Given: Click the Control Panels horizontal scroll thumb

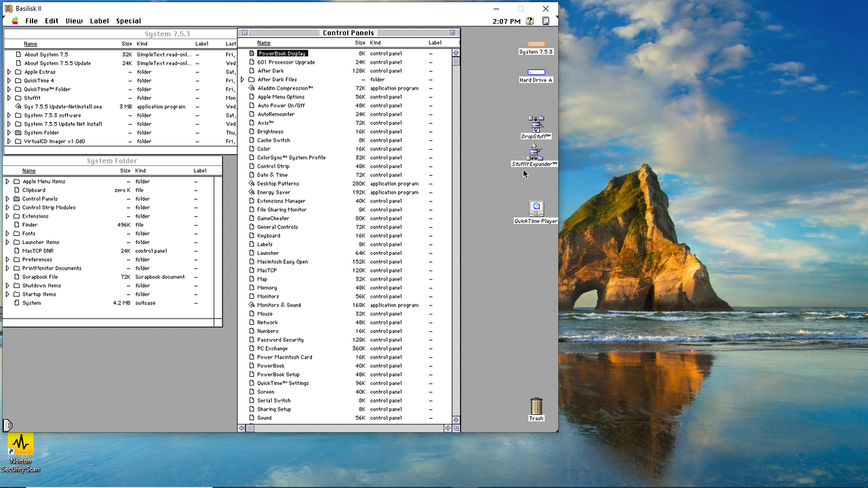Looking at the screenshot, I should 250,428.
